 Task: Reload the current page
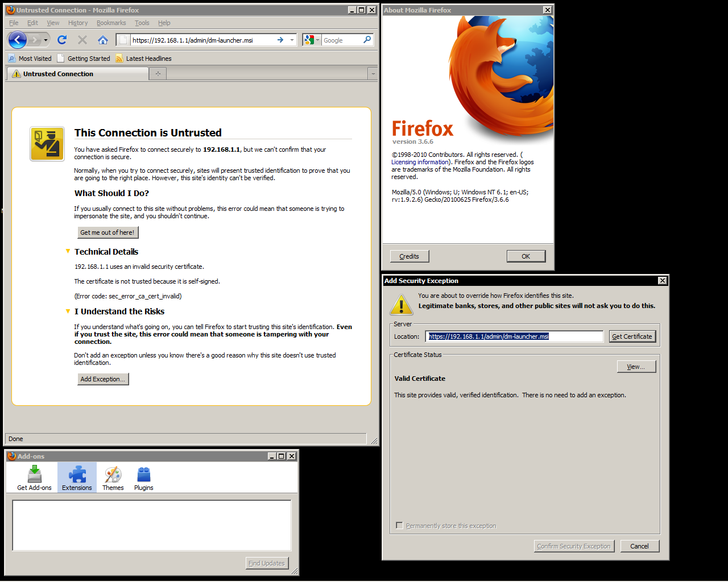pyautogui.click(x=63, y=40)
